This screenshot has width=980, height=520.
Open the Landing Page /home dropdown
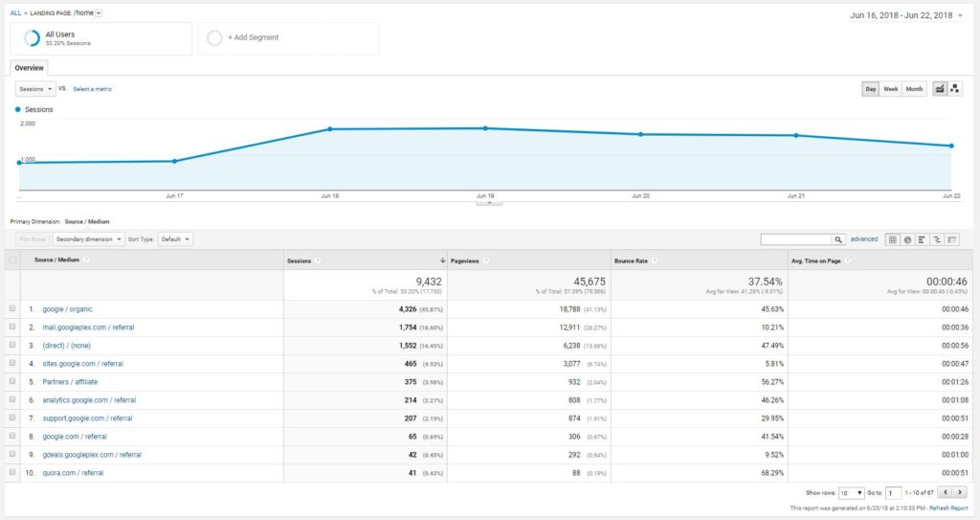pos(99,13)
